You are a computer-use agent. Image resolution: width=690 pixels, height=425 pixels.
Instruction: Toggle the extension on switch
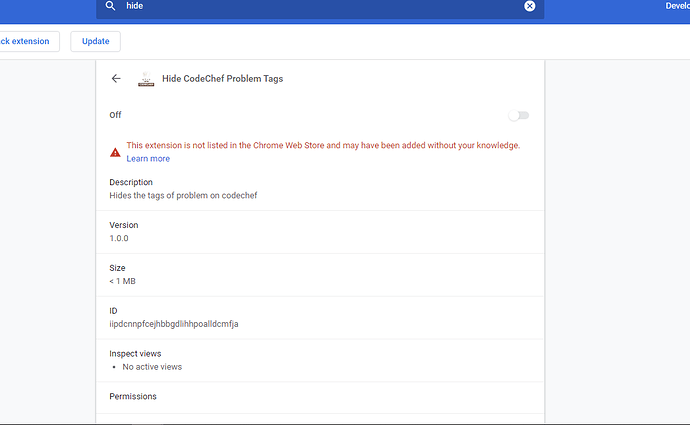pyautogui.click(x=518, y=115)
